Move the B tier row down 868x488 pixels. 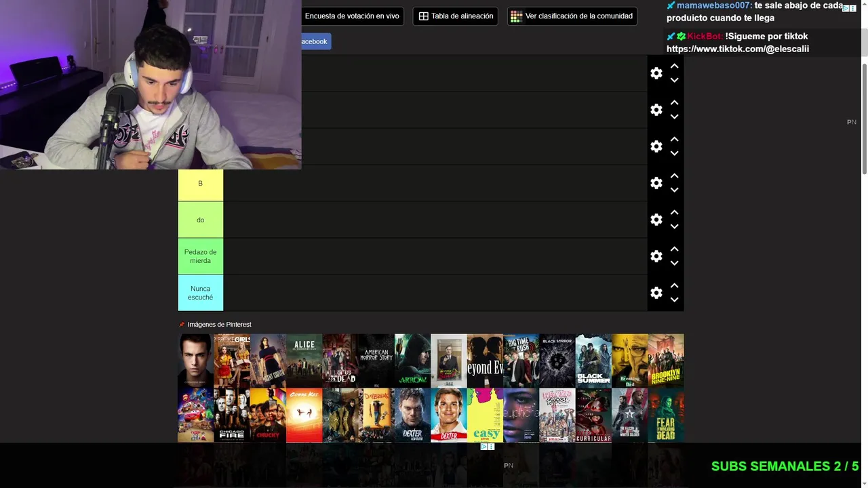(x=674, y=190)
